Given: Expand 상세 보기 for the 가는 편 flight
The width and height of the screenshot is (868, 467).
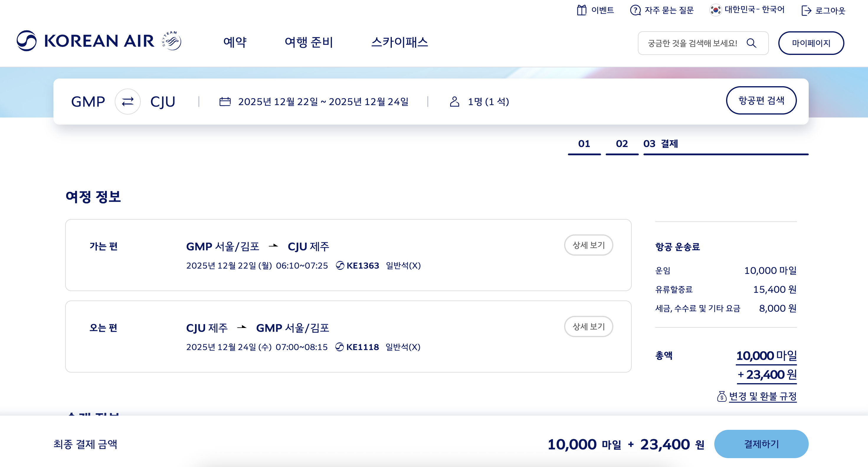Looking at the screenshot, I should tap(588, 245).
